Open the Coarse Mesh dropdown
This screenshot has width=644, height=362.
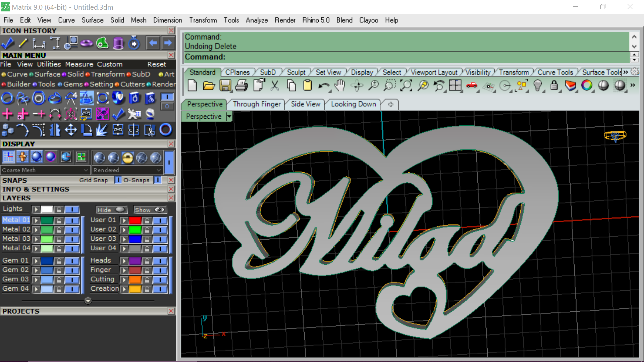(45, 170)
